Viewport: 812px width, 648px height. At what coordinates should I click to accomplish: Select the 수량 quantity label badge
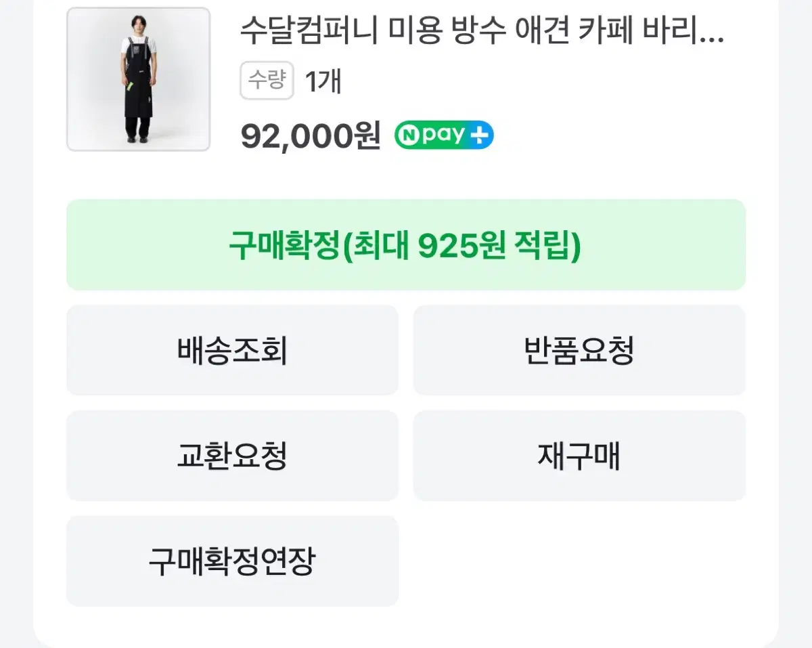point(267,81)
